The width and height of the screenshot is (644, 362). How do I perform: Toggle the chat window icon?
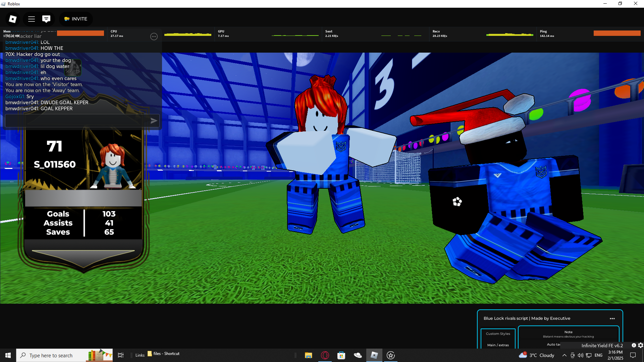pos(46,19)
